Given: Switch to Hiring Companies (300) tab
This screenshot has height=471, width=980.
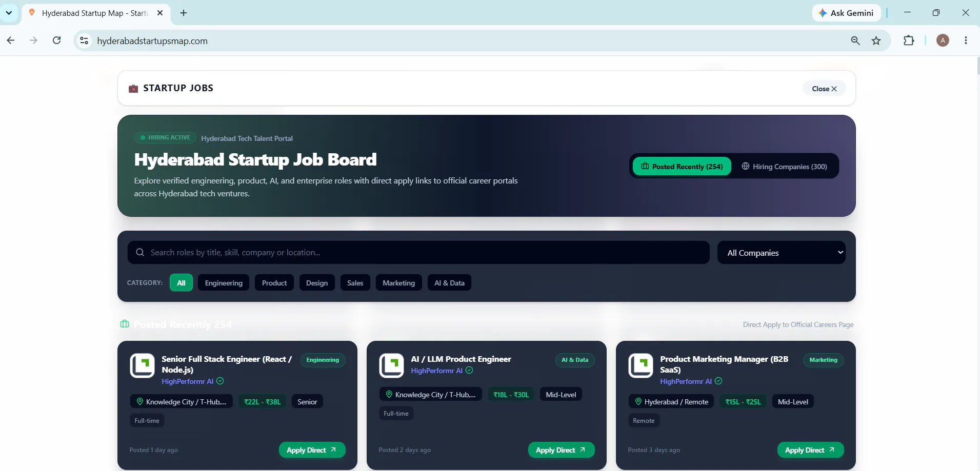Looking at the screenshot, I should tap(784, 167).
